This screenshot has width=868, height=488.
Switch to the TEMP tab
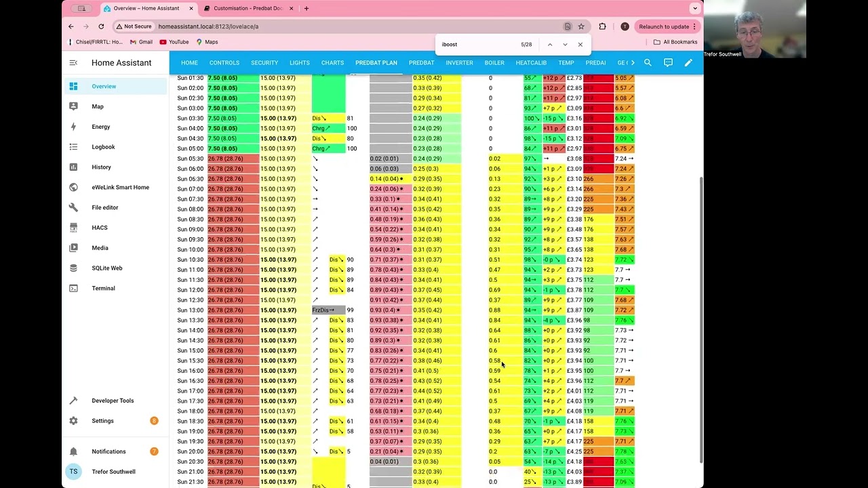coord(566,63)
